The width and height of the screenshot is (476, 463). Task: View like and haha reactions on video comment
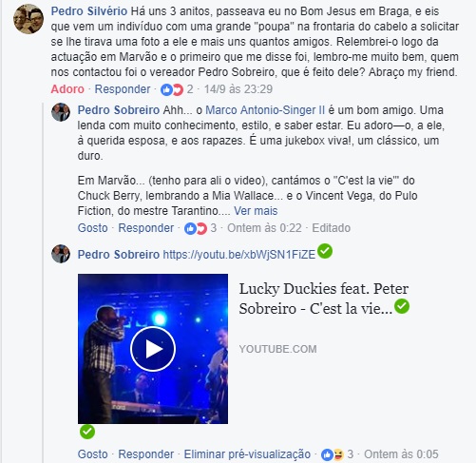[333, 454]
